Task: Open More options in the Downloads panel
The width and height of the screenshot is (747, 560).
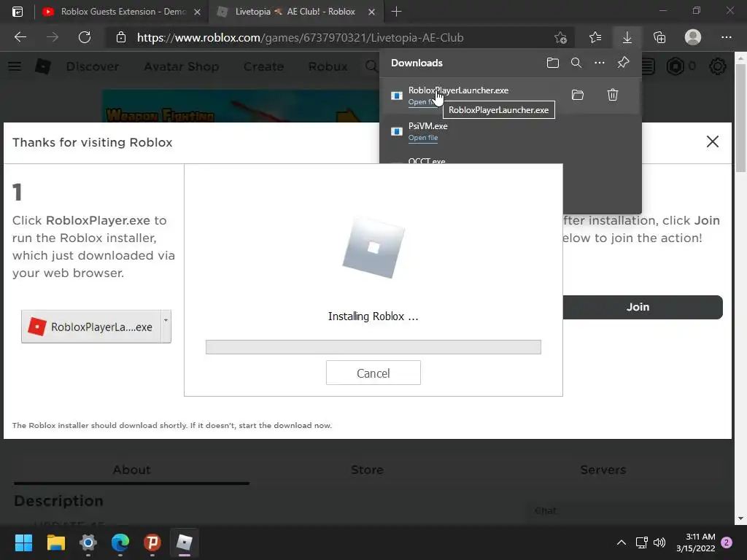Action: (x=600, y=63)
